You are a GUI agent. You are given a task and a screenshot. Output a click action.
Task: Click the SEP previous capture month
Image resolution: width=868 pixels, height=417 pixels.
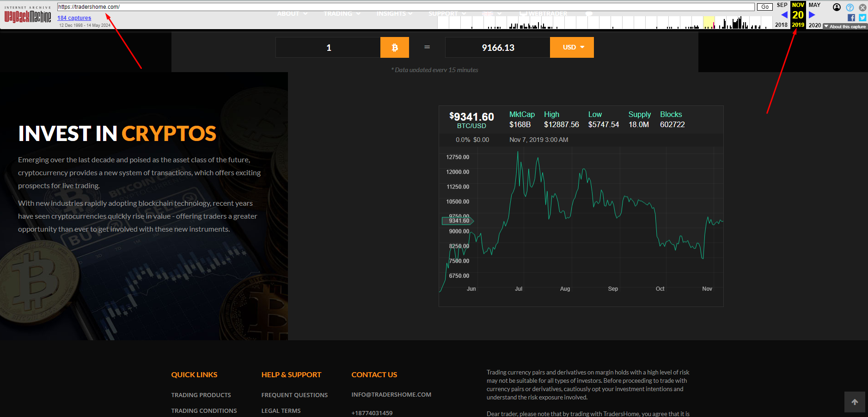tap(782, 5)
